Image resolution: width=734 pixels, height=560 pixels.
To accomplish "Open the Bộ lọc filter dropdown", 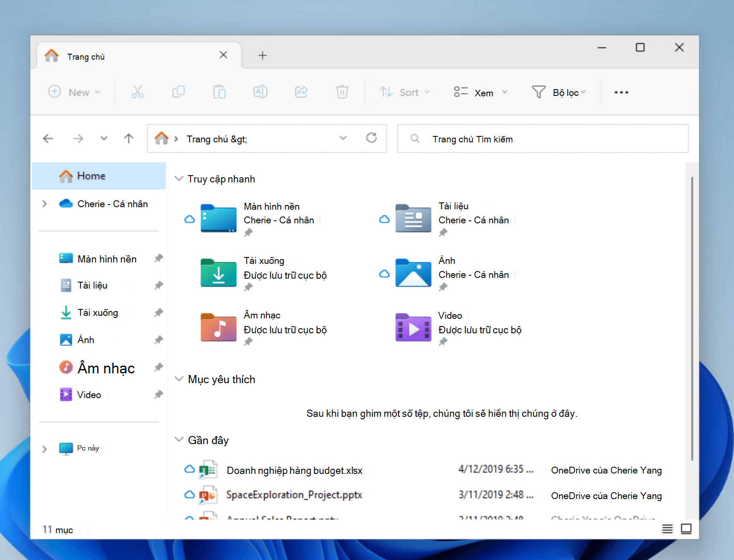I will (x=559, y=92).
